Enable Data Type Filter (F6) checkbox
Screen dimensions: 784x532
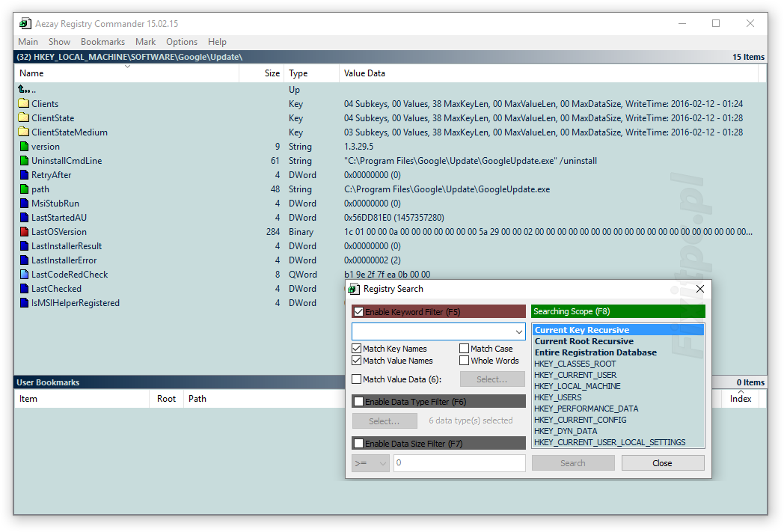pos(358,402)
